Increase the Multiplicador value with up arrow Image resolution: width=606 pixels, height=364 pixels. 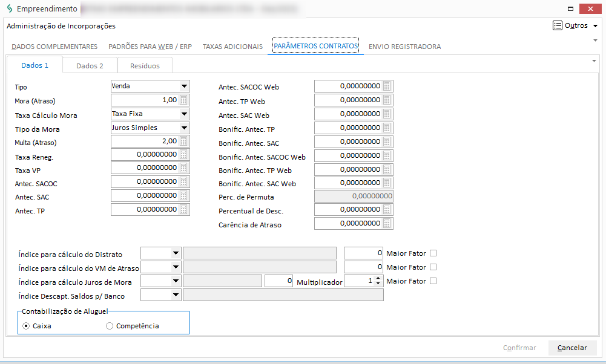[x=378, y=279]
